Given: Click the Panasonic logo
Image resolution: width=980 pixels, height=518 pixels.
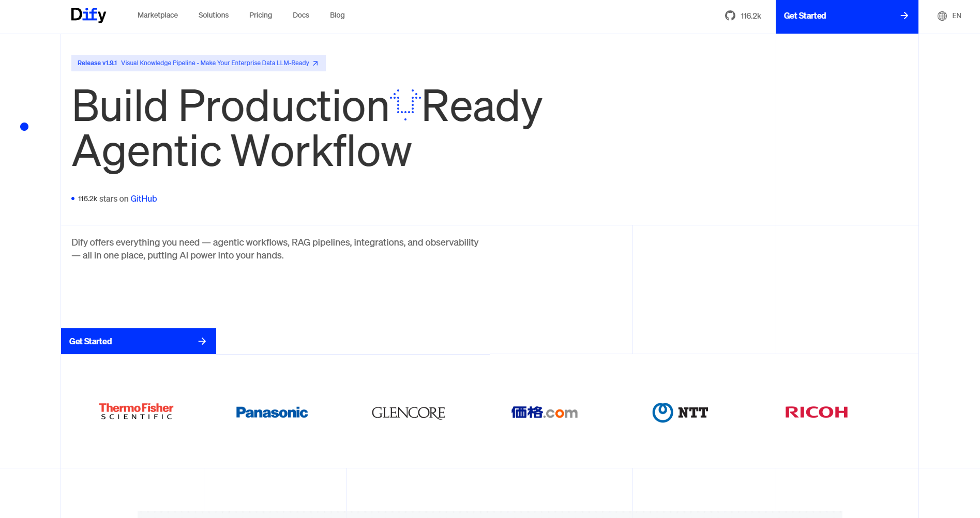Looking at the screenshot, I should (x=272, y=413).
